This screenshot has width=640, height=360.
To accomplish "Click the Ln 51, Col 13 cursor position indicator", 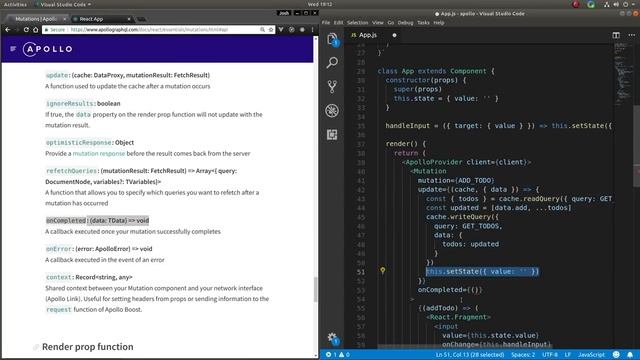I will coord(470,355).
